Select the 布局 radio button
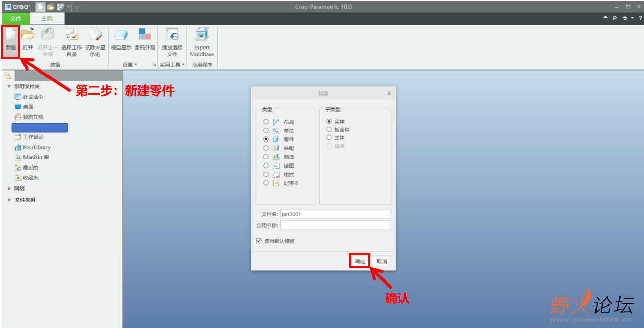644x328 pixels. coord(266,122)
